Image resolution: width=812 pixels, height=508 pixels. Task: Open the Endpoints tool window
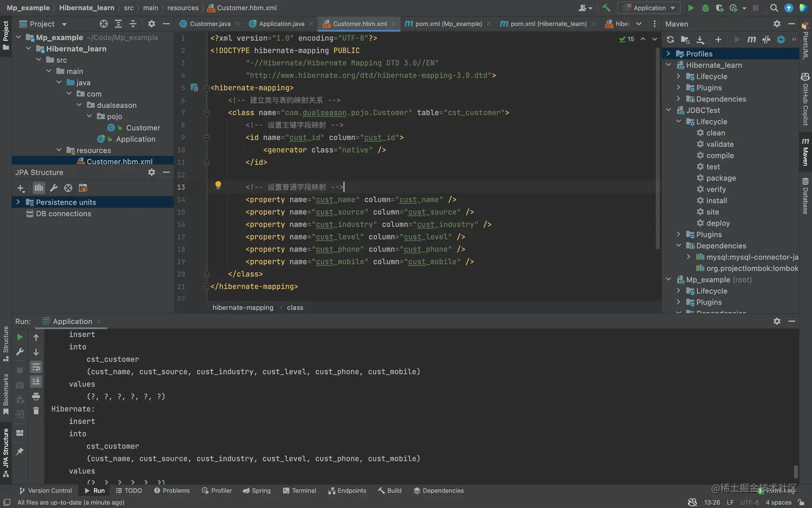click(x=347, y=490)
